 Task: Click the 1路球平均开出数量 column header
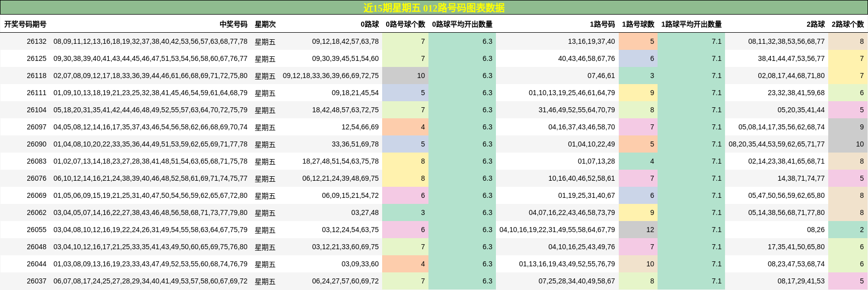click(691, 24)
